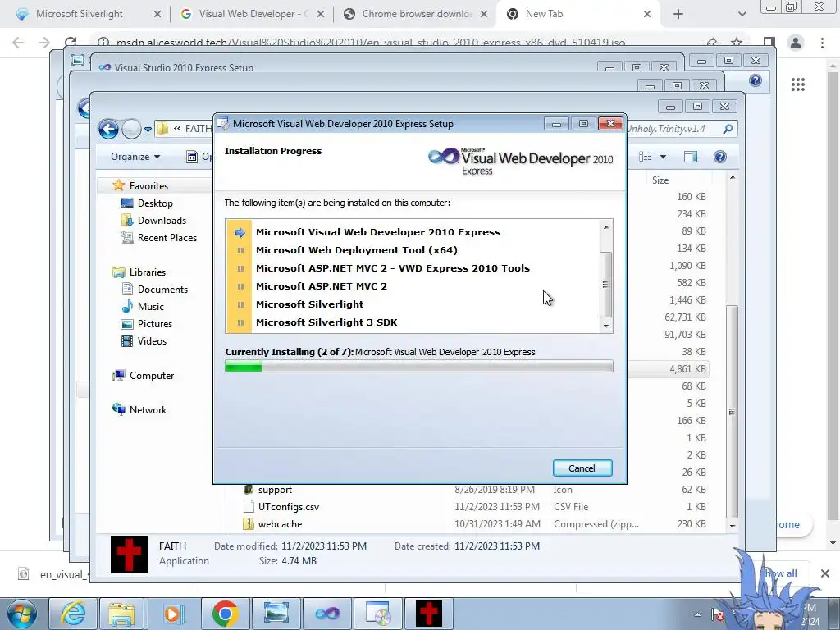This screenshot has height=630, width=840.
Task: Show hidden tray icons arrow
Action: (697, 614)
